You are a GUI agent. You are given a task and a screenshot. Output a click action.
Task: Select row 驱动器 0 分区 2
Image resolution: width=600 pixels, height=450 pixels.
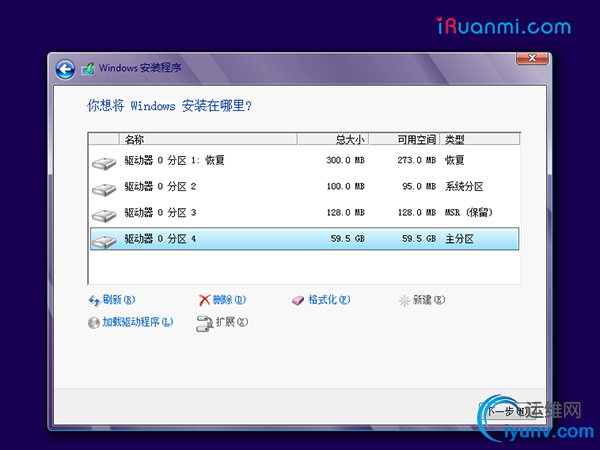(x=305, y=186)
